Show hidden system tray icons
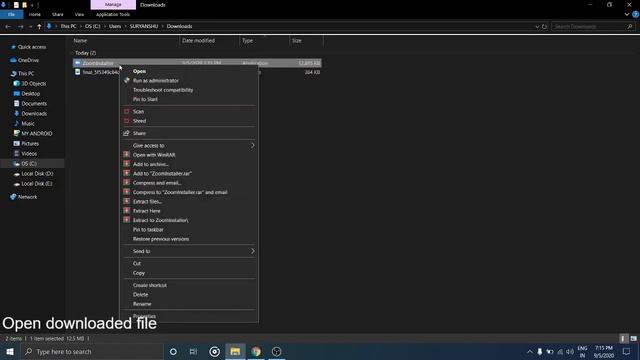This screenshot has height=360, width=640. (x=529, y=352)
